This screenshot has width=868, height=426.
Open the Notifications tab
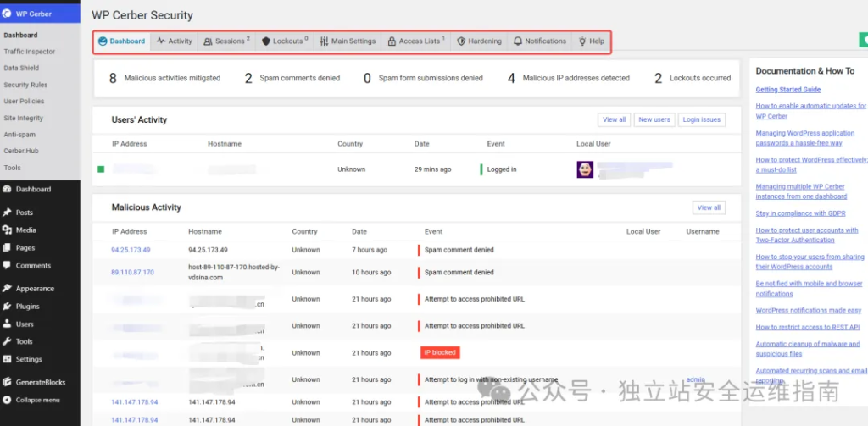coord(540,41)
